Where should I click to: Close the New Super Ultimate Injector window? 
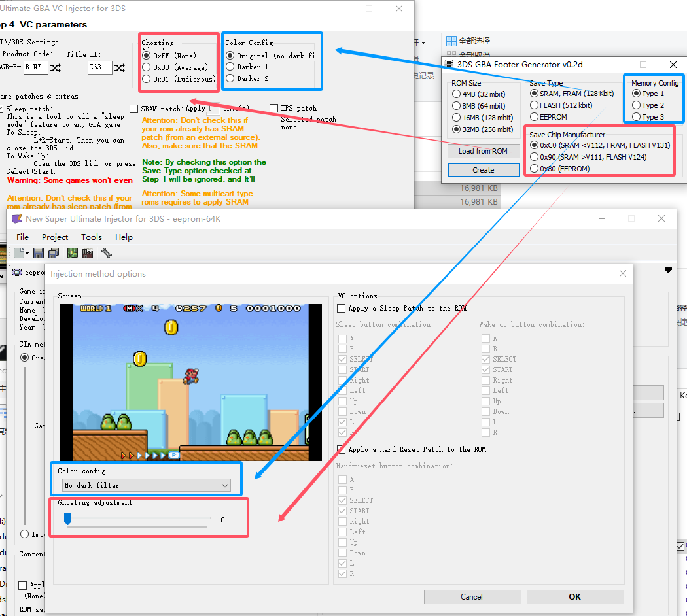(x=661, y=218)
